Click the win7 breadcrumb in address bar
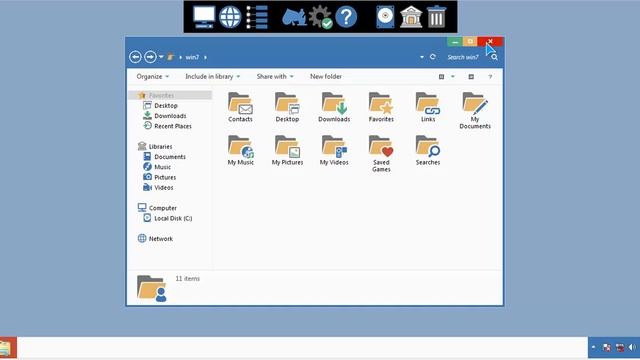 coord(192,57)
